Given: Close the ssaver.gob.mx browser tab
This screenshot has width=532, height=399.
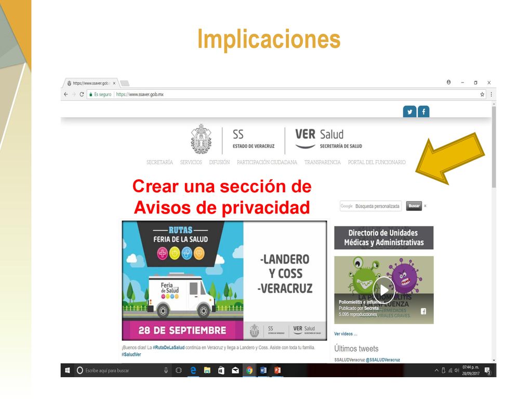Looking at the screenshot, I should pyautogui.click(x=114, y=83).
